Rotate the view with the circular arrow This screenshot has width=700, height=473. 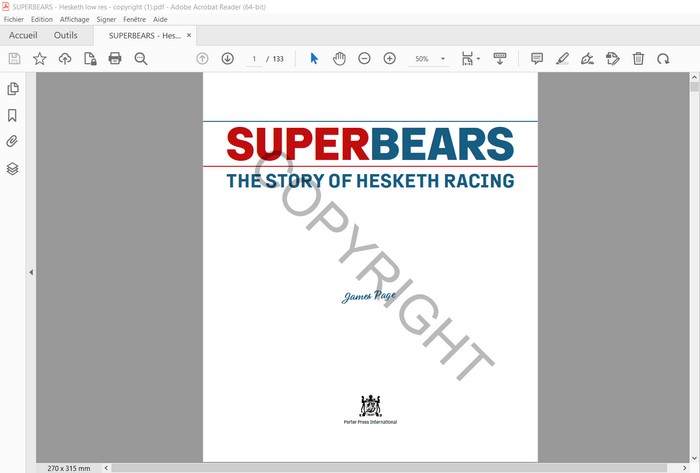pyautogui.click(x=663, y=58)
